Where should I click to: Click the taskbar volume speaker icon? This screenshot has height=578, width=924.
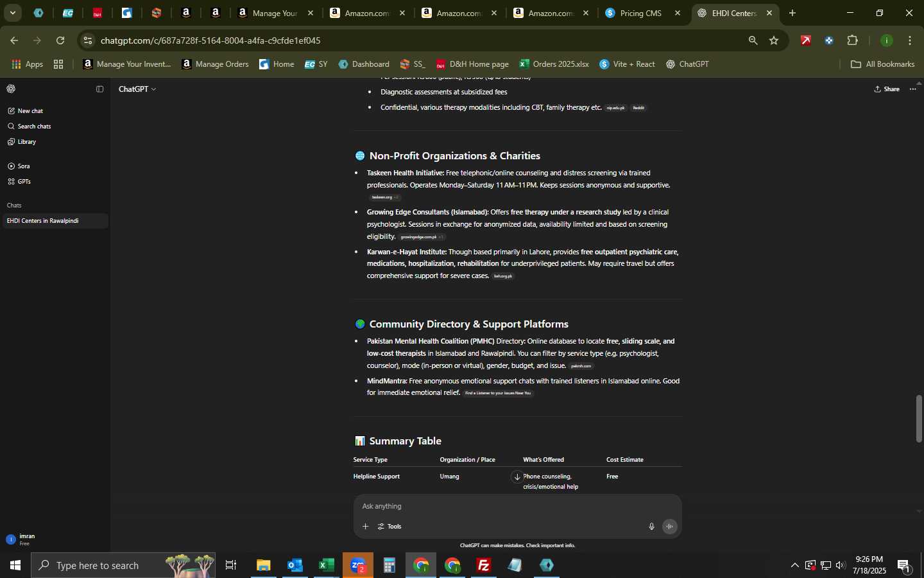point(841,565)
